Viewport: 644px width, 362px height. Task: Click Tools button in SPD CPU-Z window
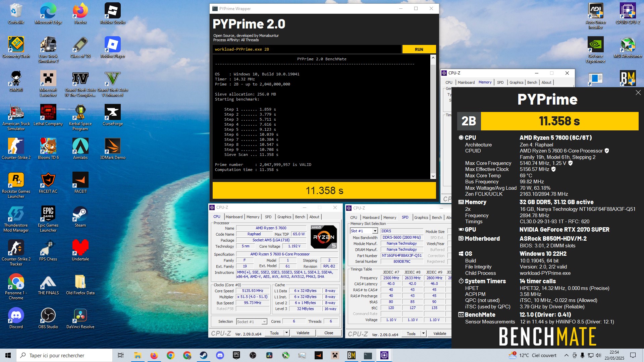tap(411, 334)
